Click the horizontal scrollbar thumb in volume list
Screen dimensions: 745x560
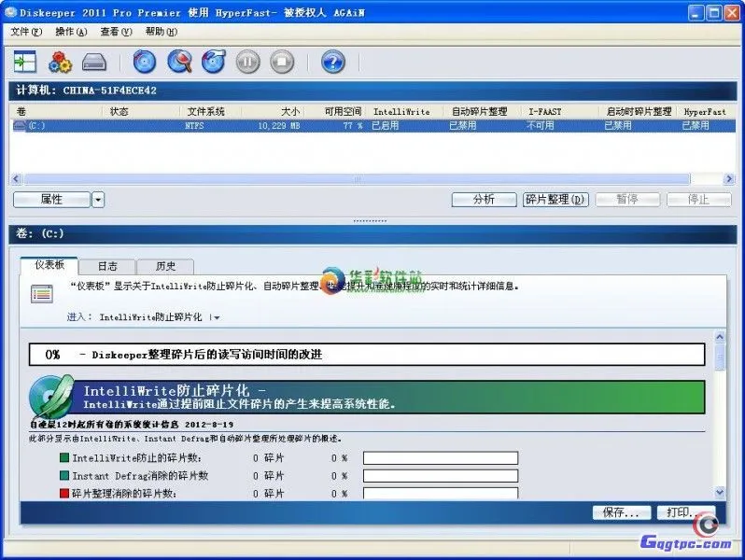point(357,179)
